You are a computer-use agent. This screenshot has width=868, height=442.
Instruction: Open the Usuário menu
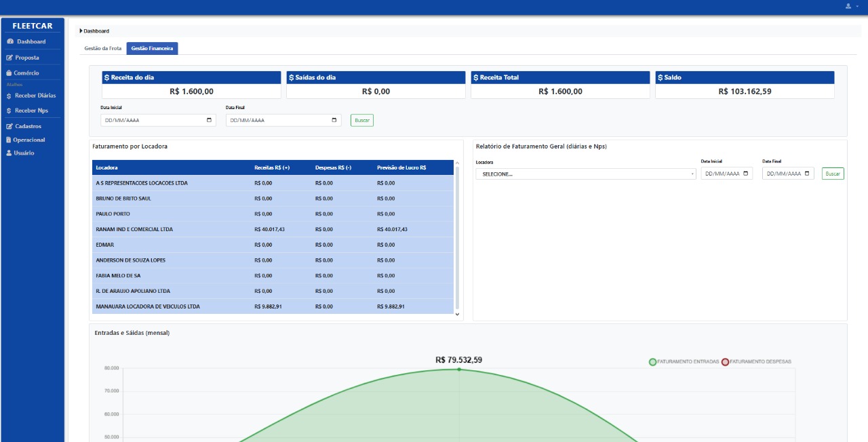24,153
